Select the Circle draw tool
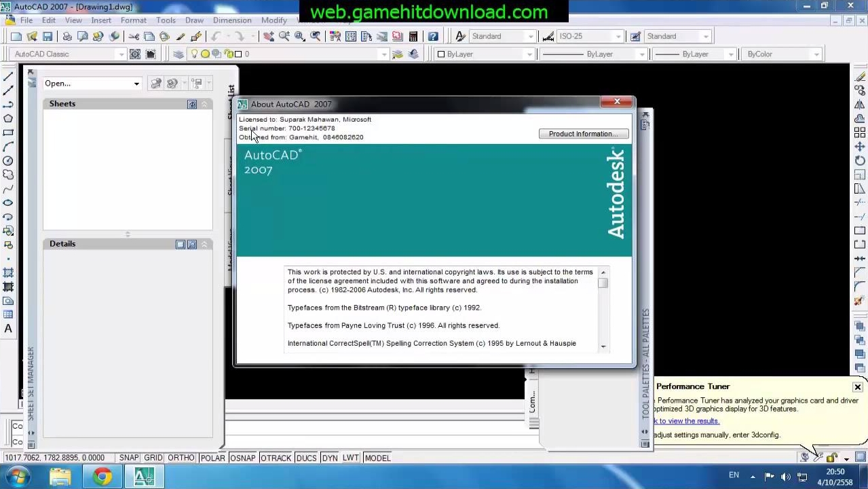 8,161
